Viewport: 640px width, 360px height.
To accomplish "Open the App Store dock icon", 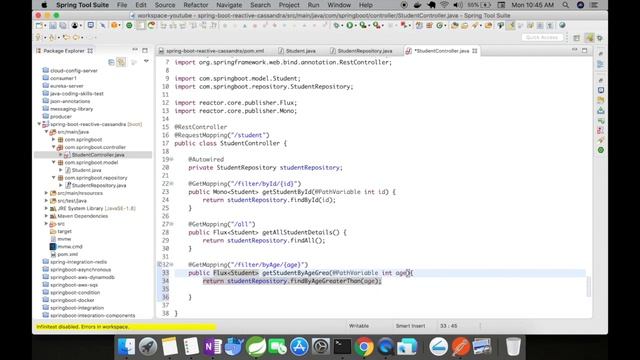I will (x=299, y=347).
